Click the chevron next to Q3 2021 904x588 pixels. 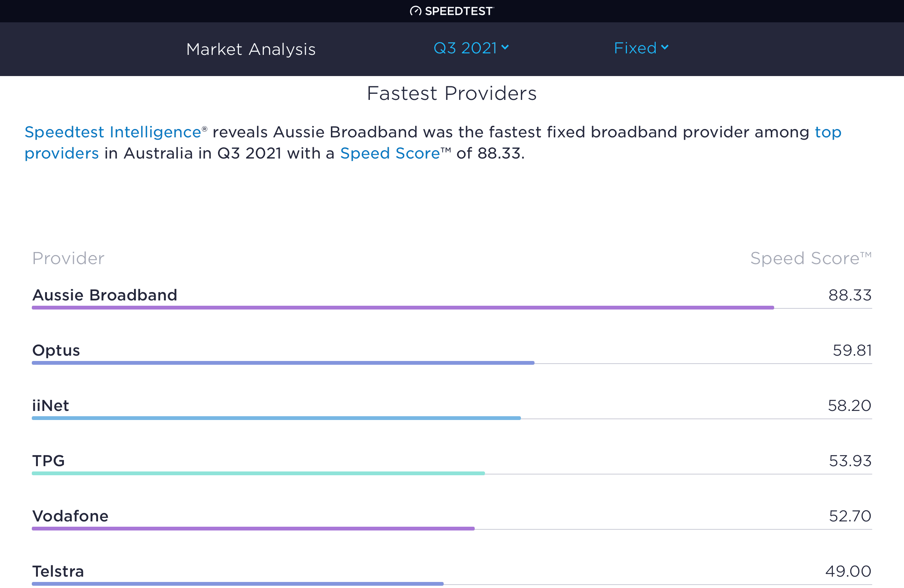505,47
